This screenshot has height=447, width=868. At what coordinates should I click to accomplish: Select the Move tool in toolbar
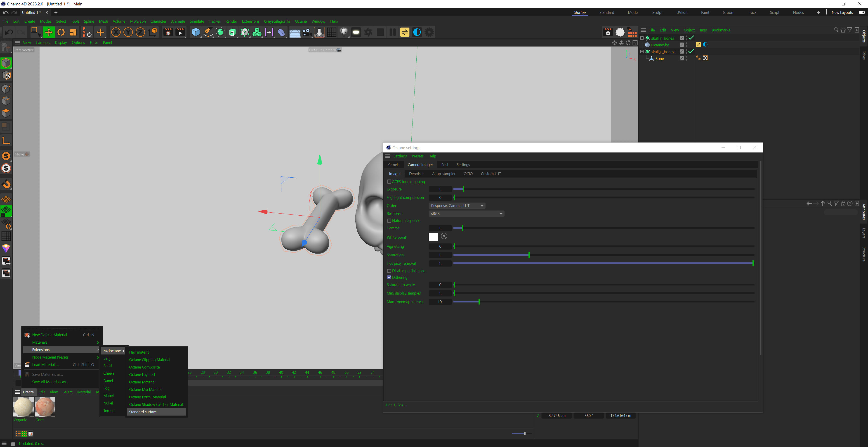[49, 32]
